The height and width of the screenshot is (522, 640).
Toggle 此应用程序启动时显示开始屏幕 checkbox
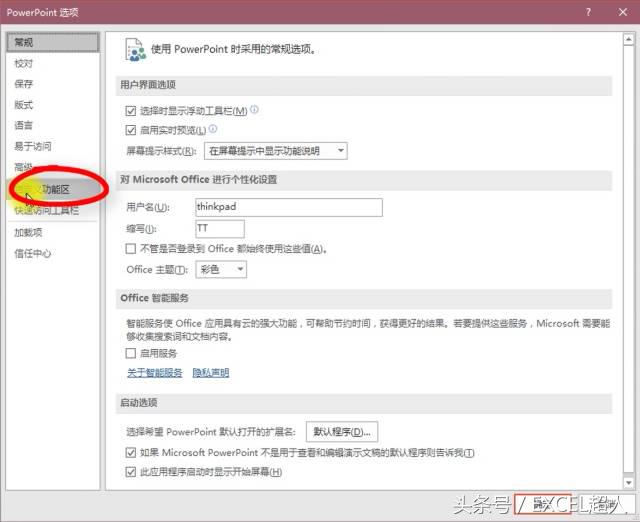tap(131, 472)
